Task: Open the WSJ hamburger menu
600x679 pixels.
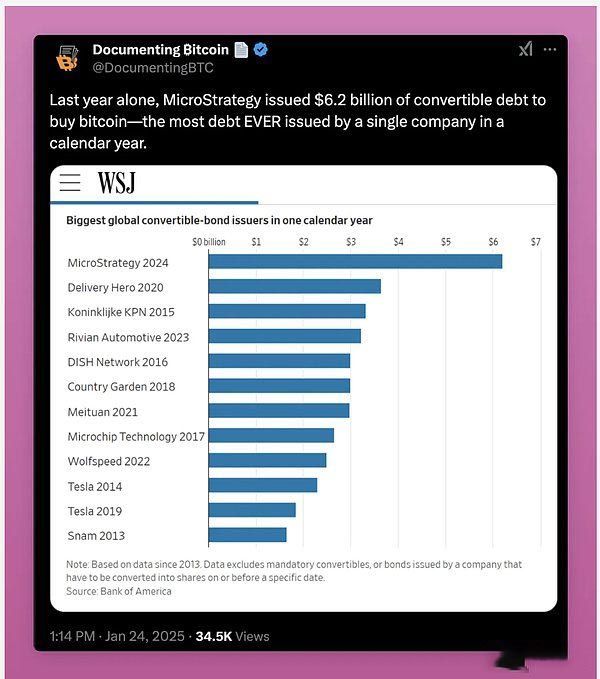Action: pyautogui.click(x=70, y=182)
